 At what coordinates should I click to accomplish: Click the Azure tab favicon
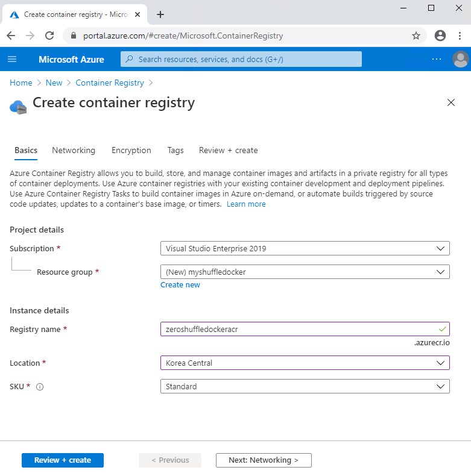(14, 14)
